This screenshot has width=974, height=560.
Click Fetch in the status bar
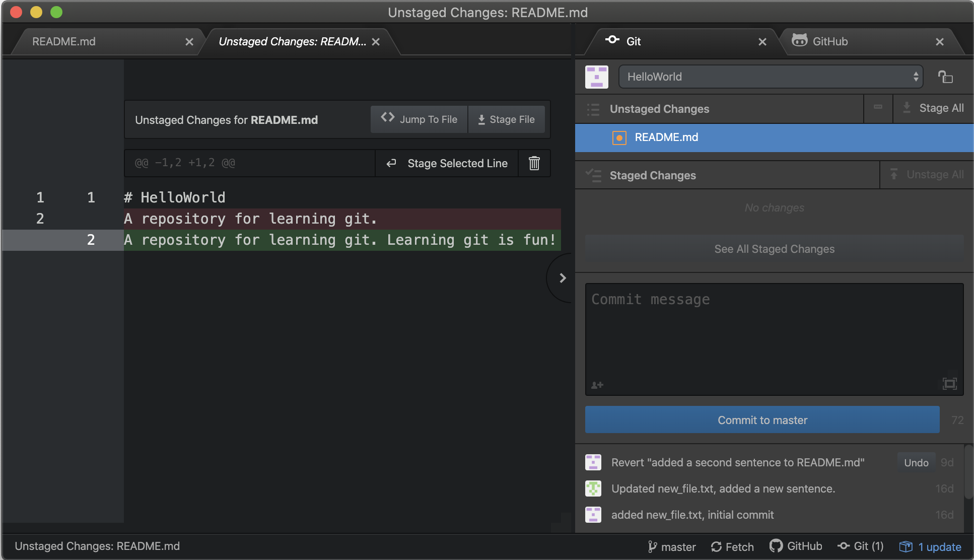[732, 547]
